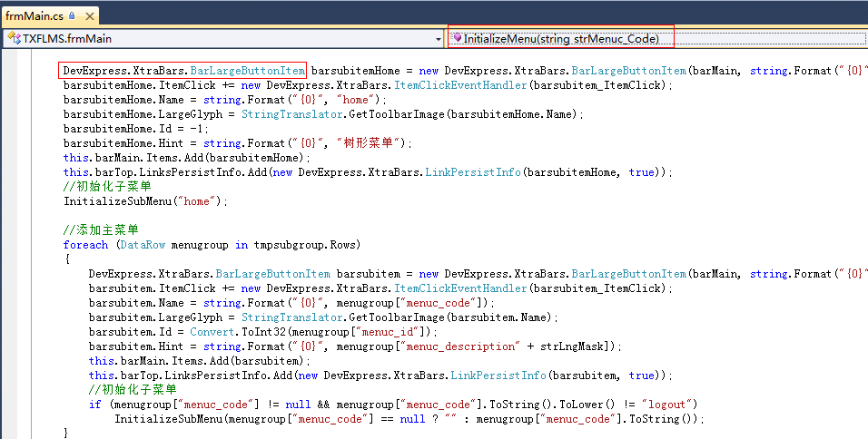This screenshot has height=439, width=868.
Task: Click the barsubitemHome.LargeGlyph assignment line
Action: click(x=324, y=114)
